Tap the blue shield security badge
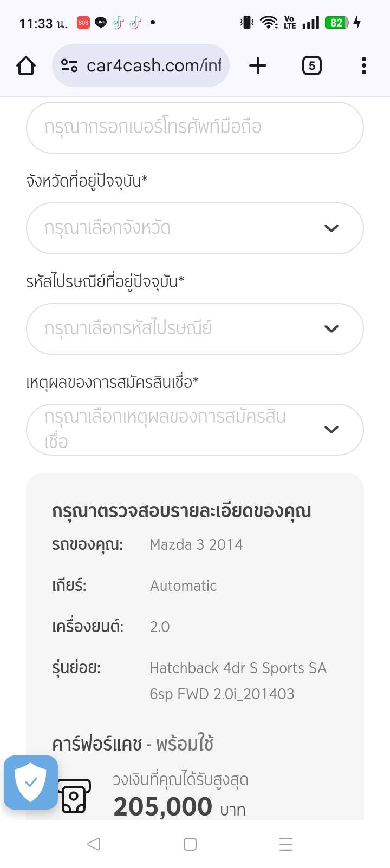 31,782
